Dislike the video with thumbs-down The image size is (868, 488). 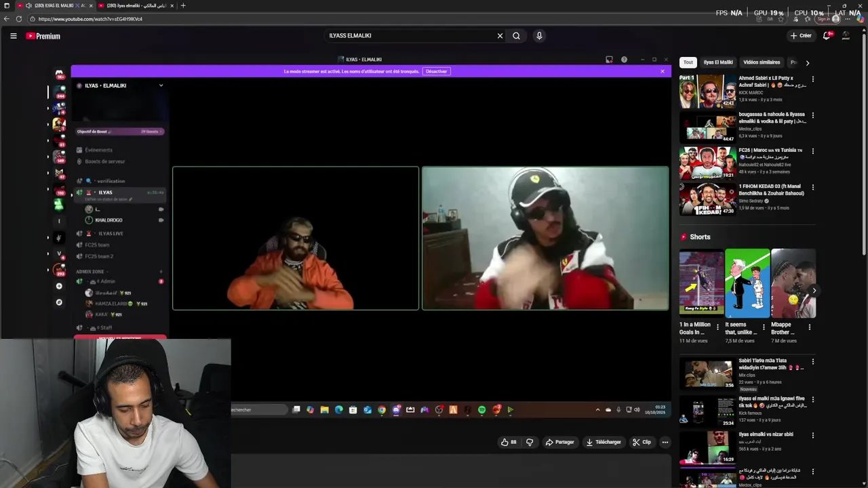pyautogui.click(x=530, y=442)
